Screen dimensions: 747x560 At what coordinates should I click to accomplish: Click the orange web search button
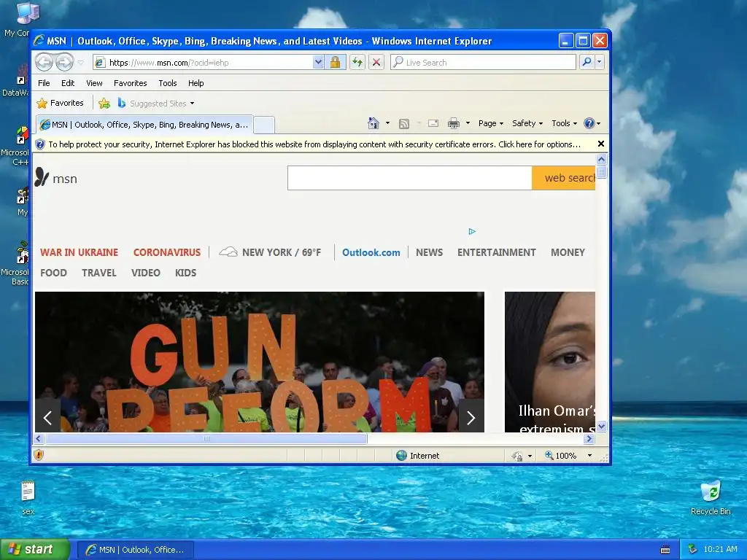564,178
